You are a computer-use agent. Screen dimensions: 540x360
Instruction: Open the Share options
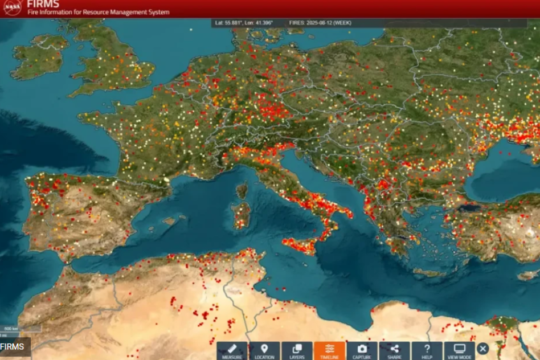(x=394, y=351)
